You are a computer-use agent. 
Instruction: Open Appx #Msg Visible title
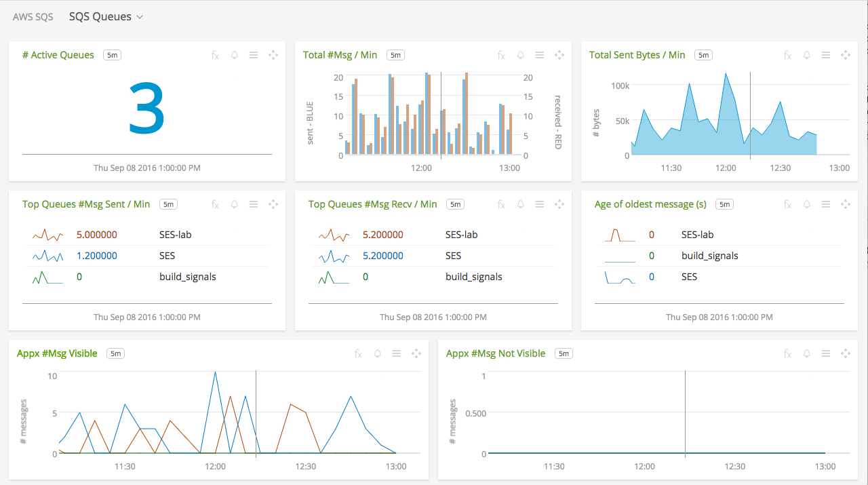(x=57, y=353)
